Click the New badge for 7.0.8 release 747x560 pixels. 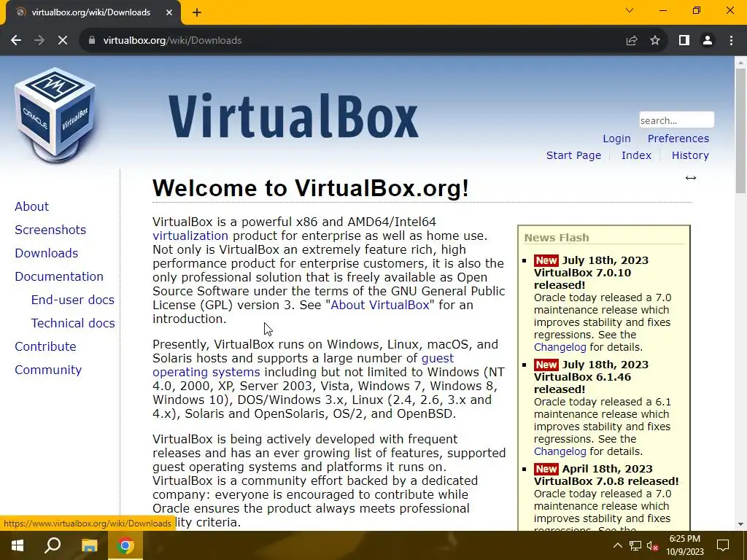point(546,469)
